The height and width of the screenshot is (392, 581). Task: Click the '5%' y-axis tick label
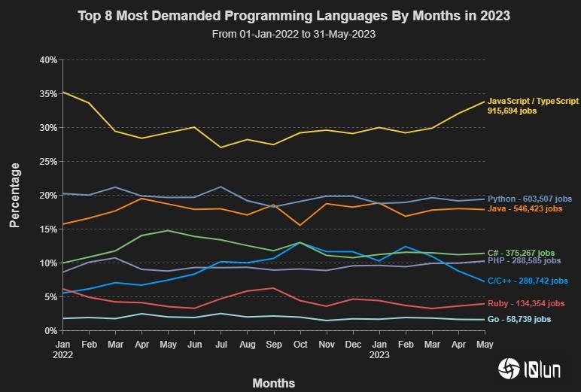click(50, 296)
